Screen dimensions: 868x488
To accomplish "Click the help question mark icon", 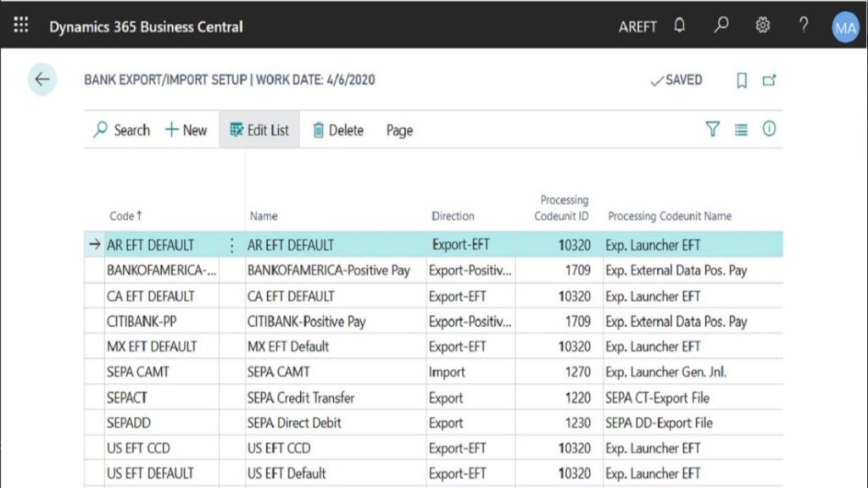I will (x=804, y=26).
